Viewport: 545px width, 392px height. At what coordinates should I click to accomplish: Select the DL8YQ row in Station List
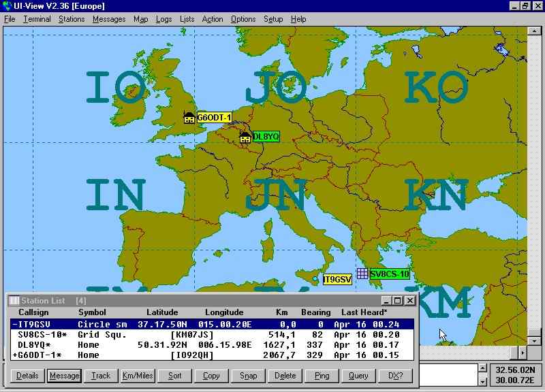212,345
